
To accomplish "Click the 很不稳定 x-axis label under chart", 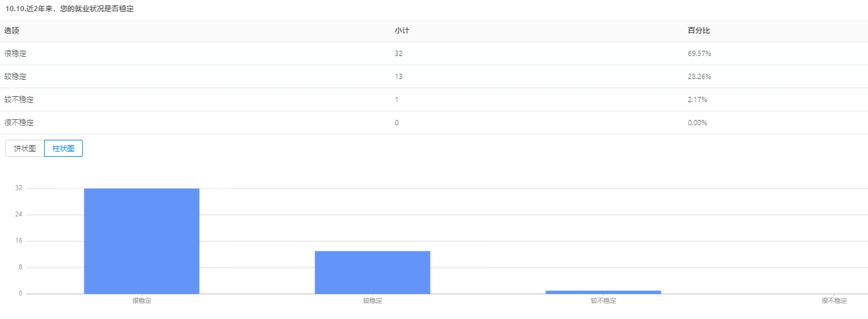I will pos(834,301).
